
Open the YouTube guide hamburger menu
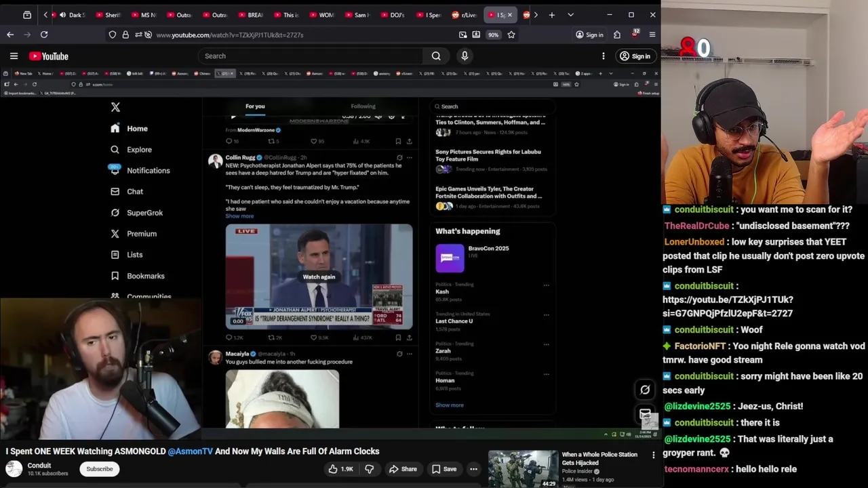[14, 56]
